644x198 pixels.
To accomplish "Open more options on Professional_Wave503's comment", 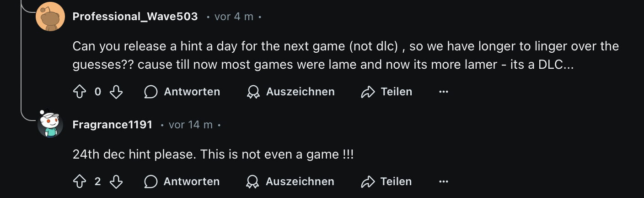I will [443, 92].
